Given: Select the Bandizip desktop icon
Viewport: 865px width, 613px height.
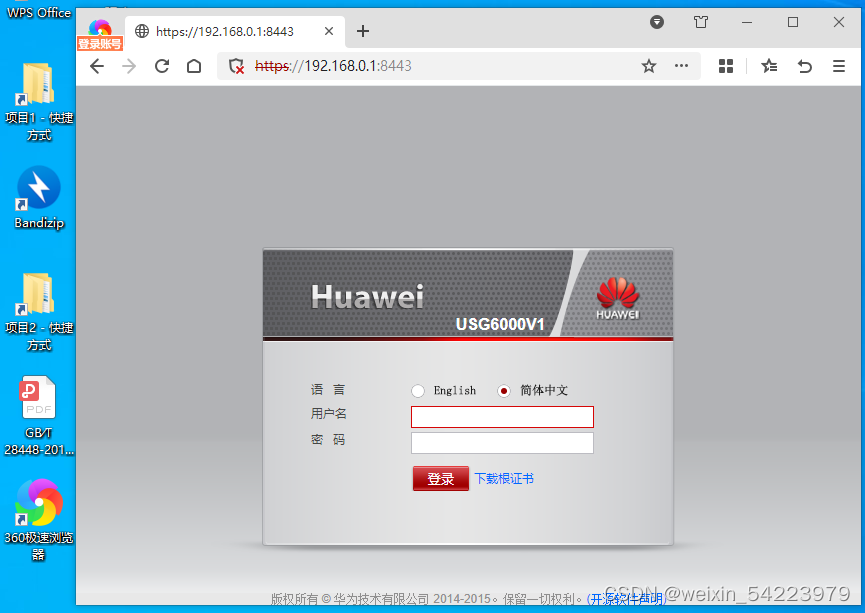Looking at the screenshot, I should coord(39,198).
